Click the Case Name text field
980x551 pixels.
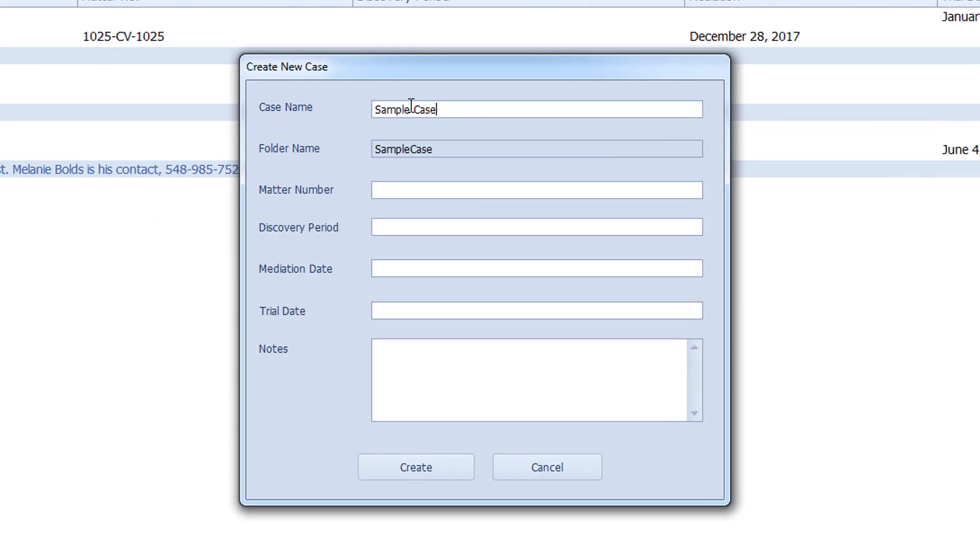click(x=536, y=109)
